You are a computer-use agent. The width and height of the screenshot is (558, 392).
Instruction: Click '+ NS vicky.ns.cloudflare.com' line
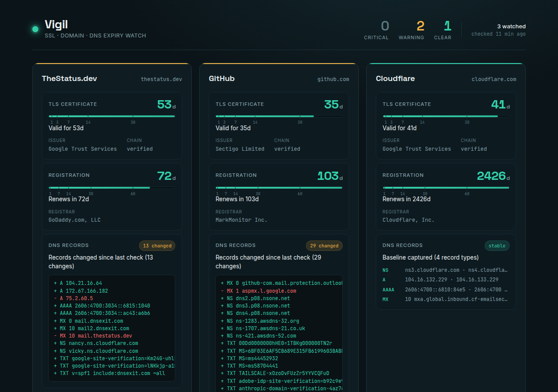(96, 351)
